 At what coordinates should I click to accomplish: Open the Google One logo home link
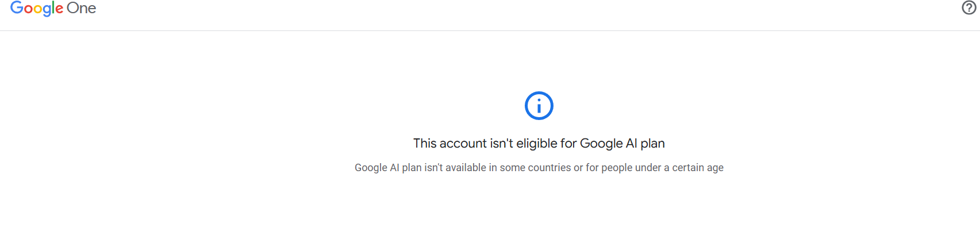click(x=53, y=8)
